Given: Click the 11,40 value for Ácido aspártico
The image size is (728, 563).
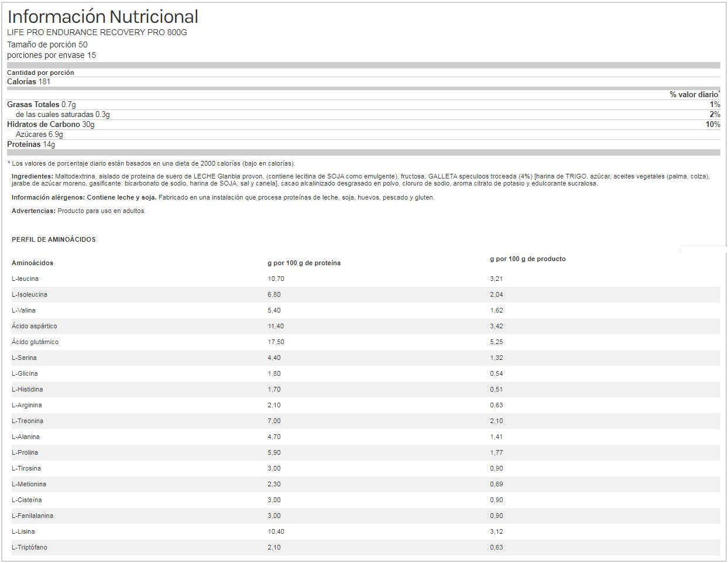Looking at the screenshot, I should click(x=276, y=326).
